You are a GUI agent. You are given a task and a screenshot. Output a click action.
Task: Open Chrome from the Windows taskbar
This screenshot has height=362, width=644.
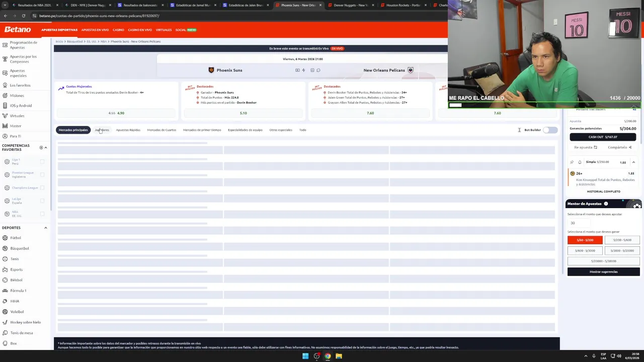(328, 356)
